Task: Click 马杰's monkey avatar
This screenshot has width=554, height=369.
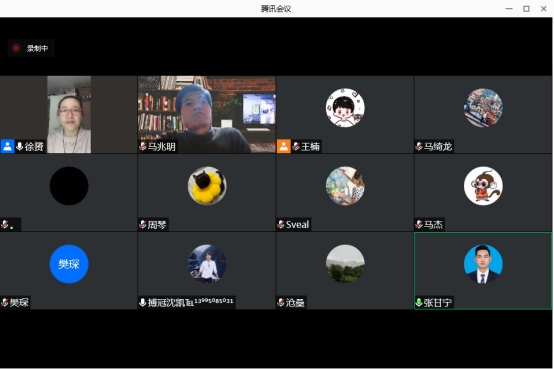Action: (483, 186)
